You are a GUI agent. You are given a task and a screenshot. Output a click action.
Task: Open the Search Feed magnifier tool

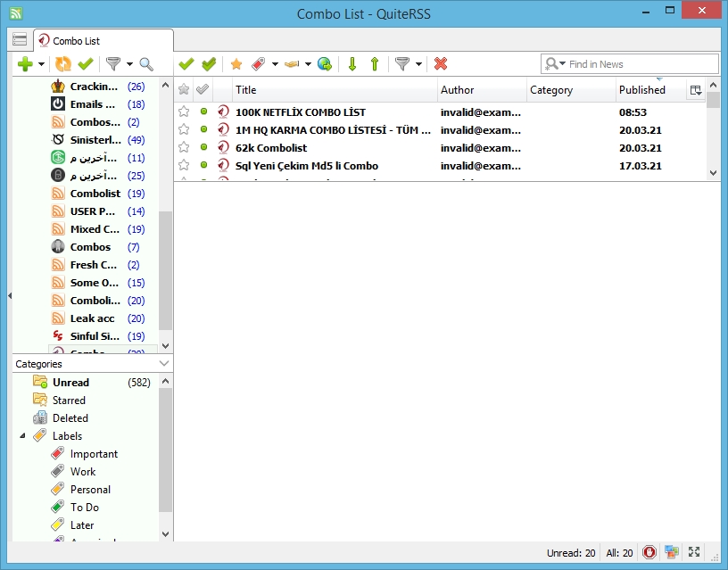tap(145, 64)
